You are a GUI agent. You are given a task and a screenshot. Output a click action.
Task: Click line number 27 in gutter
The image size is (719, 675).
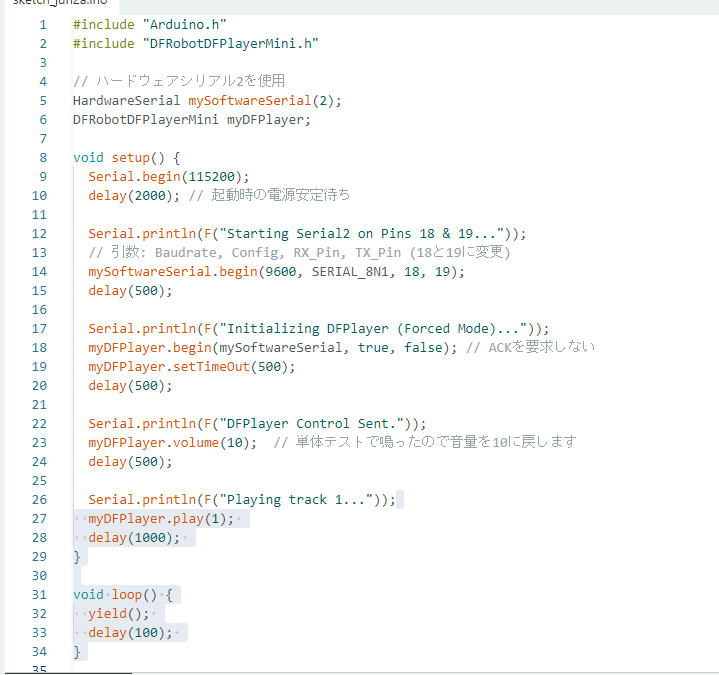coord(39,519)
